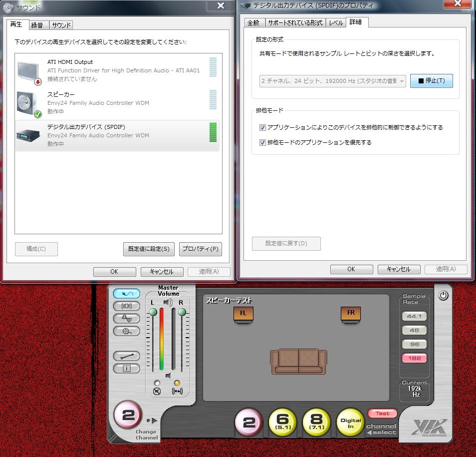Open the slanted-line settings button in VIA panel
Screen dimensions: 476x457
coord(127,356)
